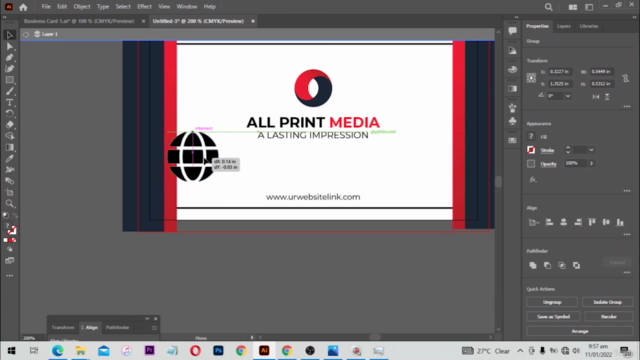Open the Effect menu
Screen dimensions: 640x360
(x=144, y=7)
